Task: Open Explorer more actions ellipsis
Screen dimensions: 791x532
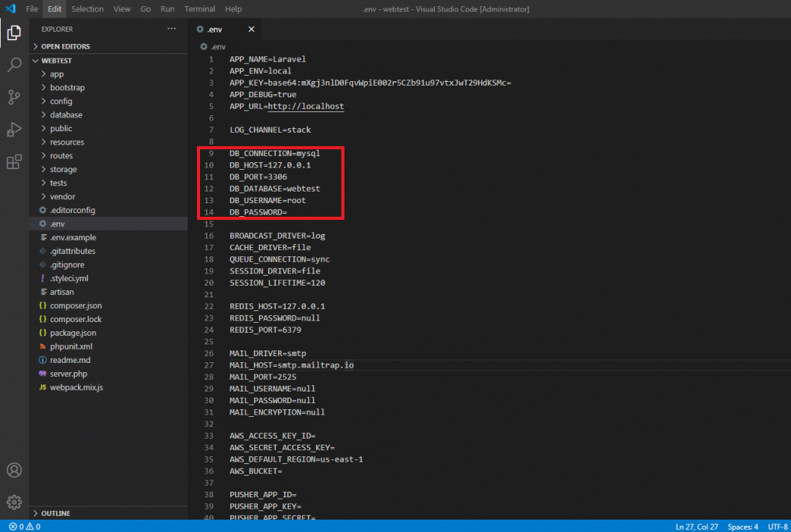Action: pos(171,29)
